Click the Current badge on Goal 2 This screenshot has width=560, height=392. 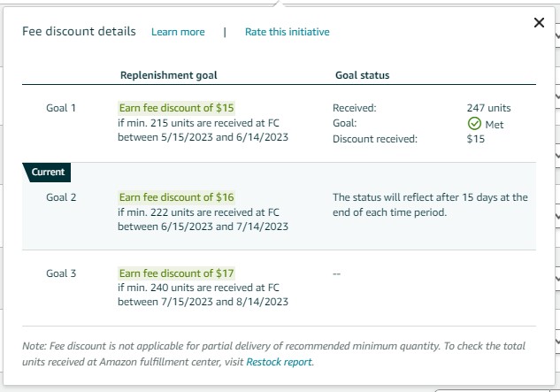coord(47,173)
